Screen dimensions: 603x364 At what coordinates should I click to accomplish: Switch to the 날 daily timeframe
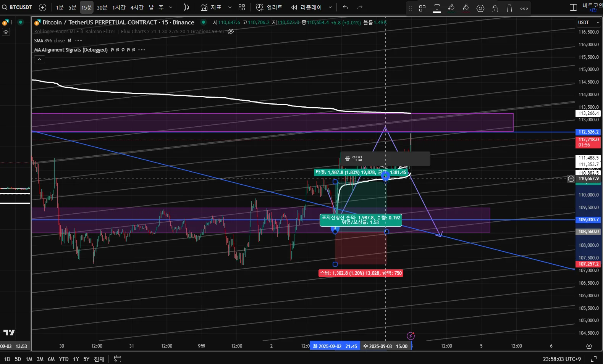point(151,8)
